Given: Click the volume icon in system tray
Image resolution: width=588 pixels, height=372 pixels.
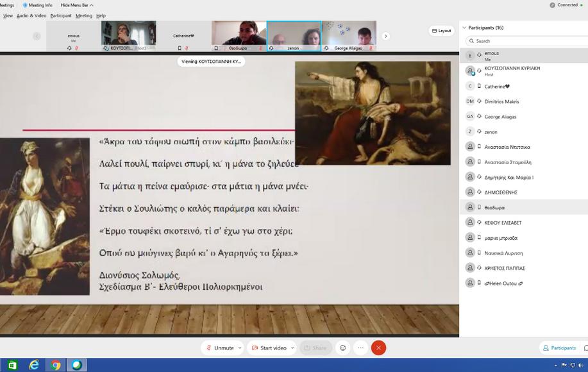Looking at the screenshot, I should (x=580, y=365).
